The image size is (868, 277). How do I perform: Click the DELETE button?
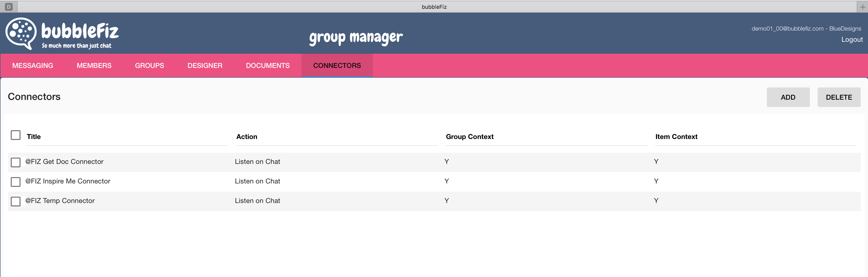(x=839, y=97)
